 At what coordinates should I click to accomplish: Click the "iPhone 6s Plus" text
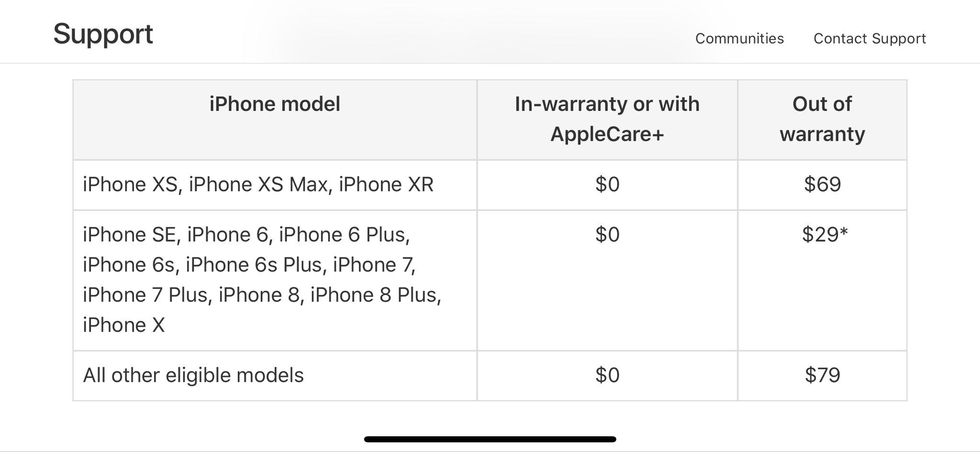pos(254,265)
